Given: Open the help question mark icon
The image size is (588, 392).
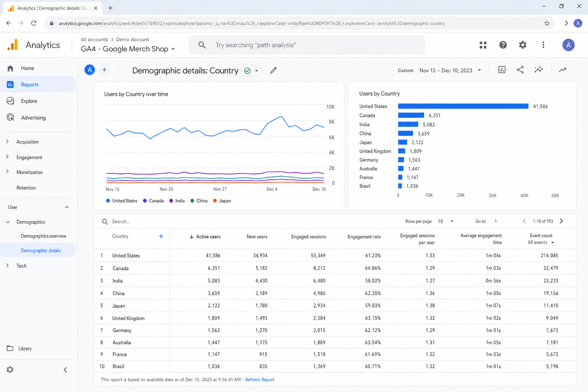Looking at the screenshot, I should (503, 45).
